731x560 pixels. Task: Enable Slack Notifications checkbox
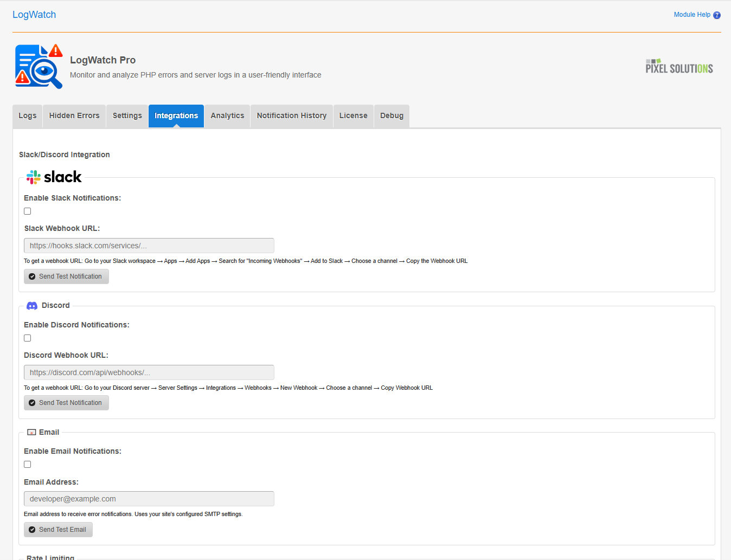point(27,211)
